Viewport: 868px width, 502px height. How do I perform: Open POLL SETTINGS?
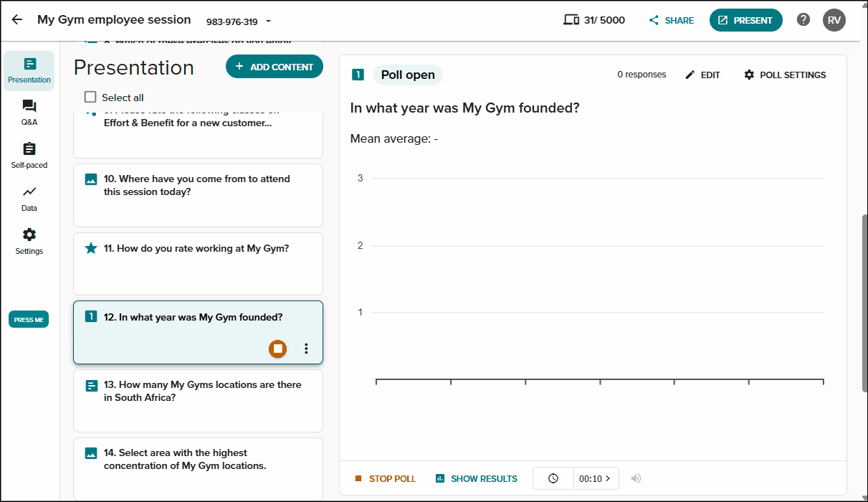tap(785, 75)
